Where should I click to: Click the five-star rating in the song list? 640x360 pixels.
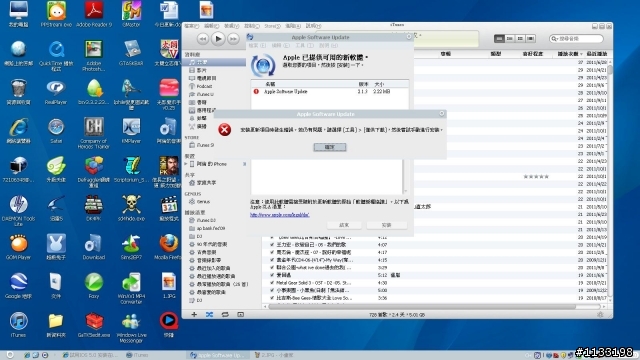tap(536, 177)
